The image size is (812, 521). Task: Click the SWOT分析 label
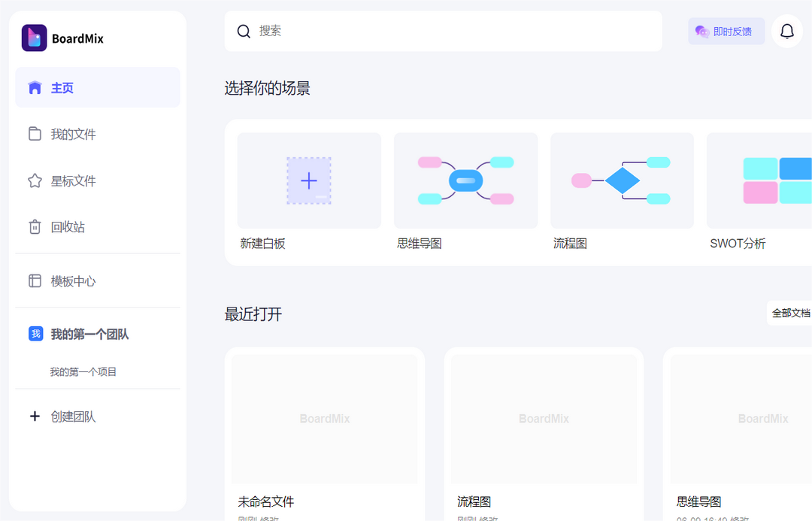coord(738,244)
